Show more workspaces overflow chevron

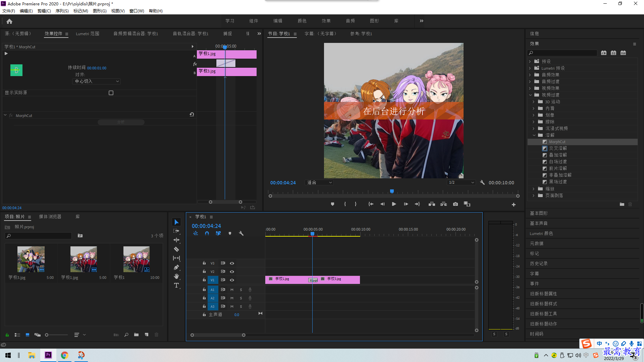coord(422,21)
